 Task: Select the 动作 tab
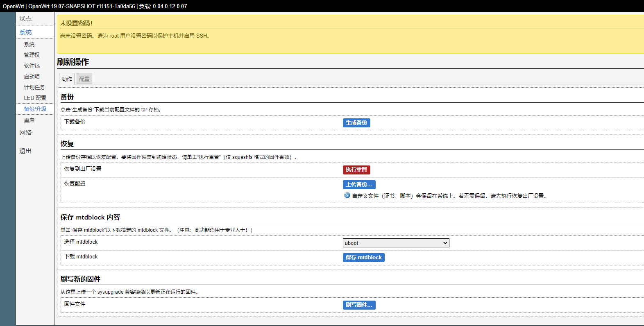pos(67,79)
